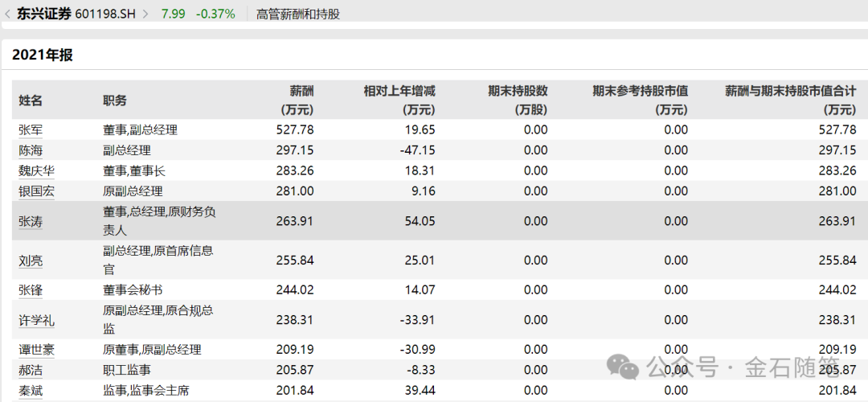The width and height of the screenshot is (868, 402).
Task: Select price change percentage -0.37%
Action: 216,14
